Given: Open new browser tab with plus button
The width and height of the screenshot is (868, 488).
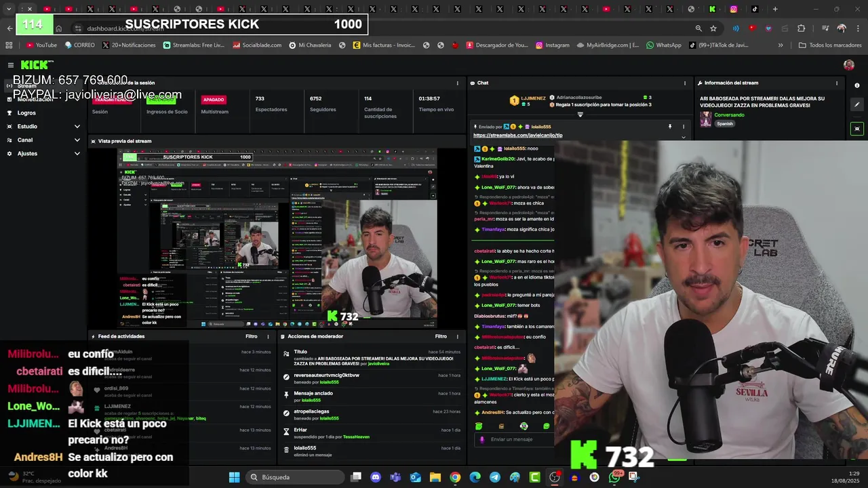Looking at the screenshot, I should click(x=775, y=9).
